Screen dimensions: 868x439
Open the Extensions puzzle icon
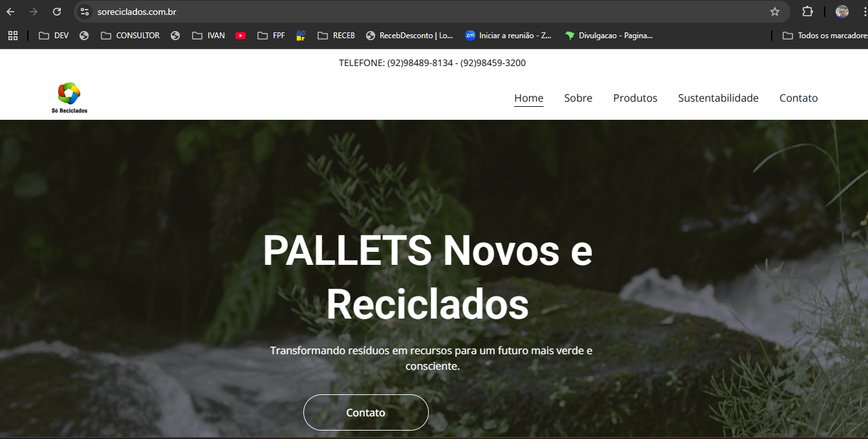807,12
